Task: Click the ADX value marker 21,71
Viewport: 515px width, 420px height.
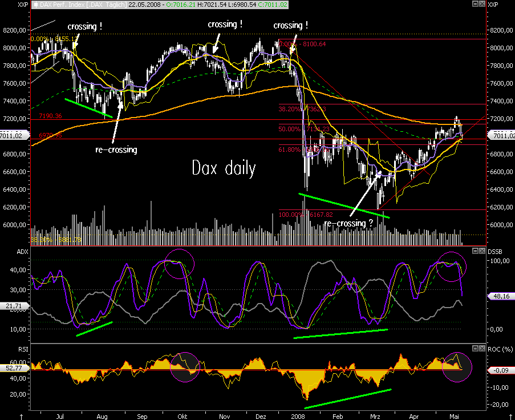Action: (15, 306)
